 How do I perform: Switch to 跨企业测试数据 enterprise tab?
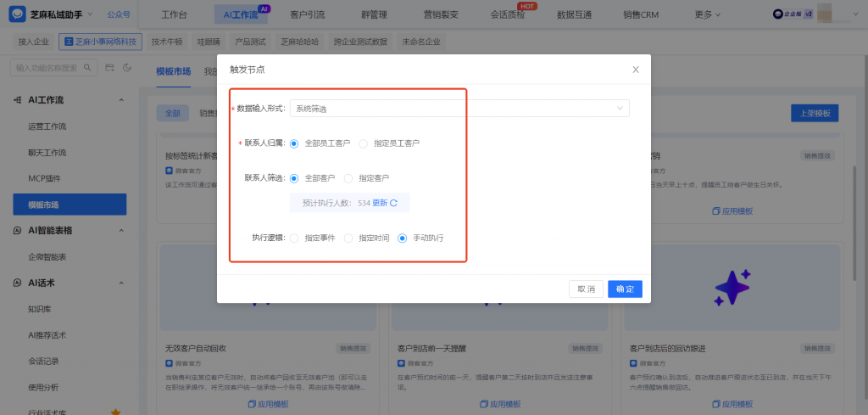coord(360,42)
